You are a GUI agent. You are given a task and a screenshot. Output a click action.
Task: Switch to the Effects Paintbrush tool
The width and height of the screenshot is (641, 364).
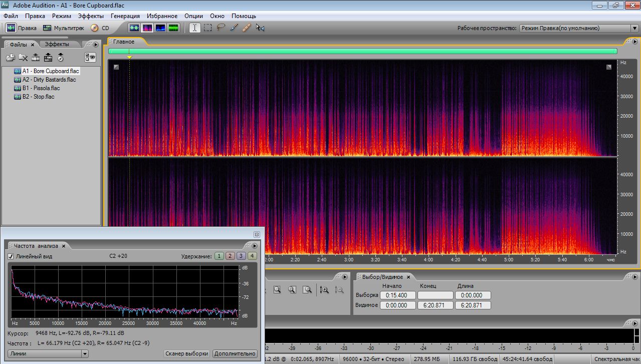(234, 28)
